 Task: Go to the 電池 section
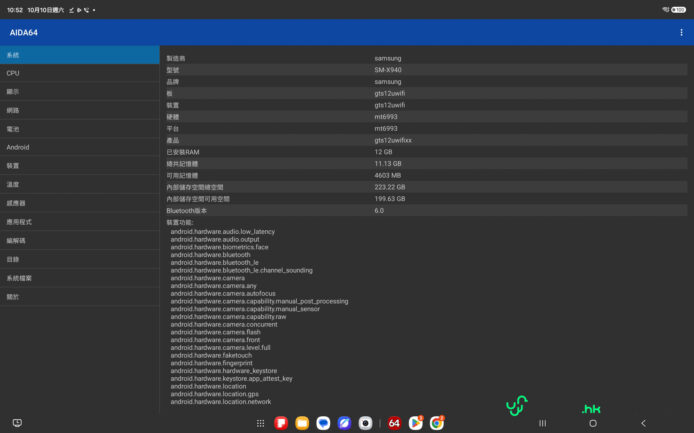coord(80,129)
